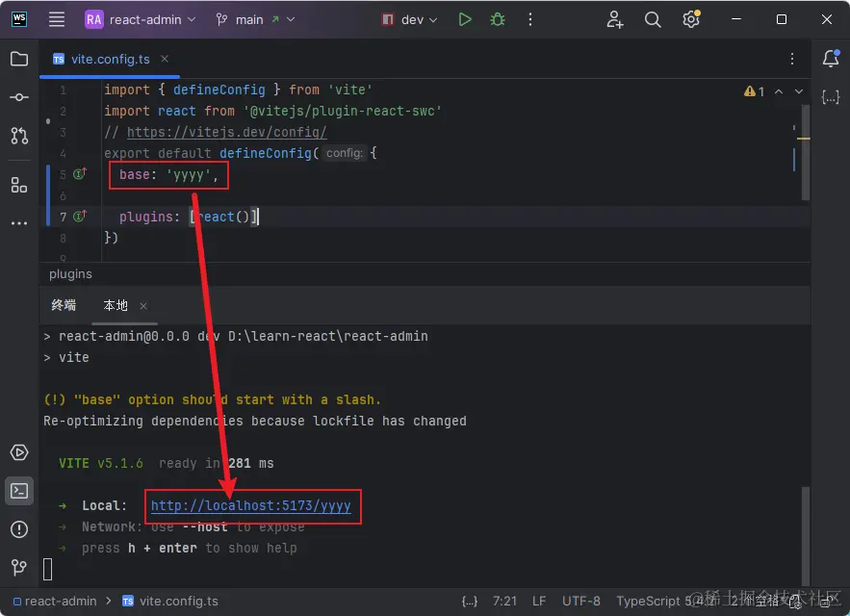Expand the react-admin project dropdown
Image resolution: width=850 pixels, height=616 pixels.
141,19
